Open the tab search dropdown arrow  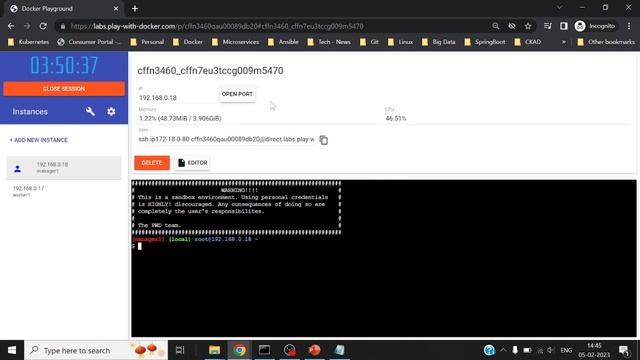(560, 8)
